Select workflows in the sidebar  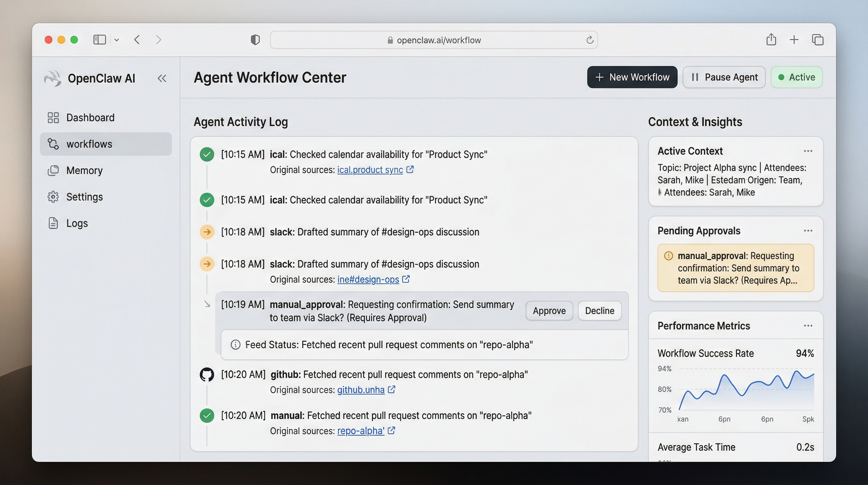tap(89, 144)
